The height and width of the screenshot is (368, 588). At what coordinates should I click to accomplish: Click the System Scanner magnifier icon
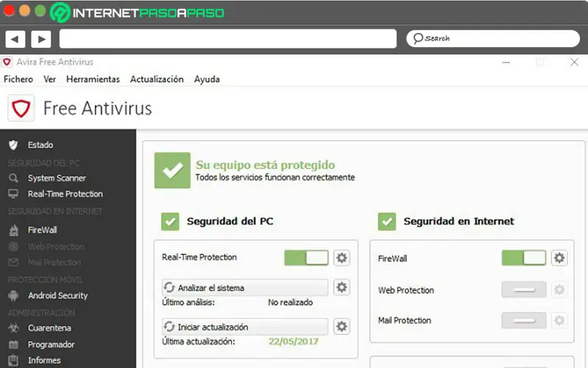point(13,178)
